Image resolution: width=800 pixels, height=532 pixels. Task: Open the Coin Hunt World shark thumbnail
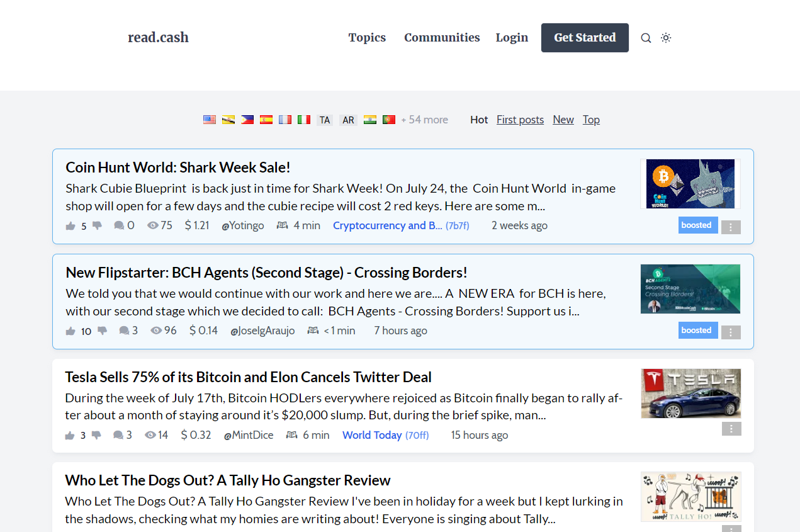(690, 184)
